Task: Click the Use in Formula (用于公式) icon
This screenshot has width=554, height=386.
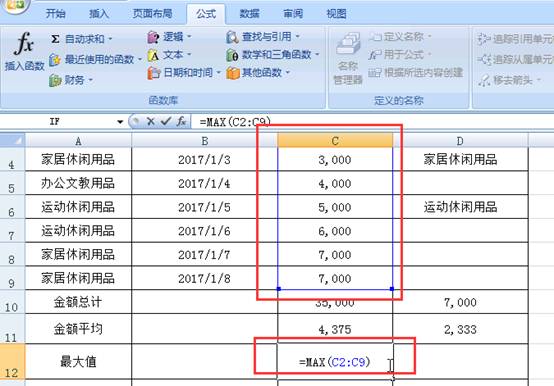Action: tap(375, 55)
